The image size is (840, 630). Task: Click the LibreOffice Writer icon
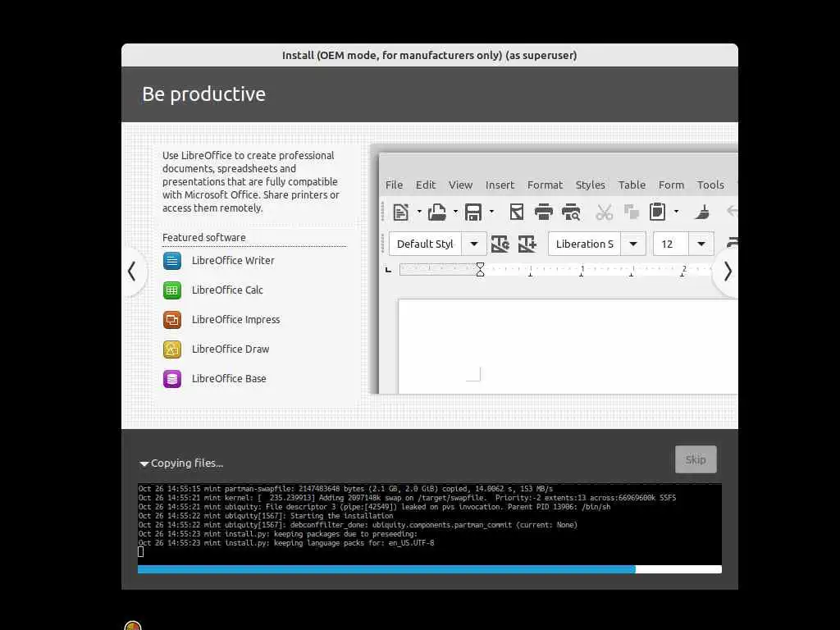172,261
